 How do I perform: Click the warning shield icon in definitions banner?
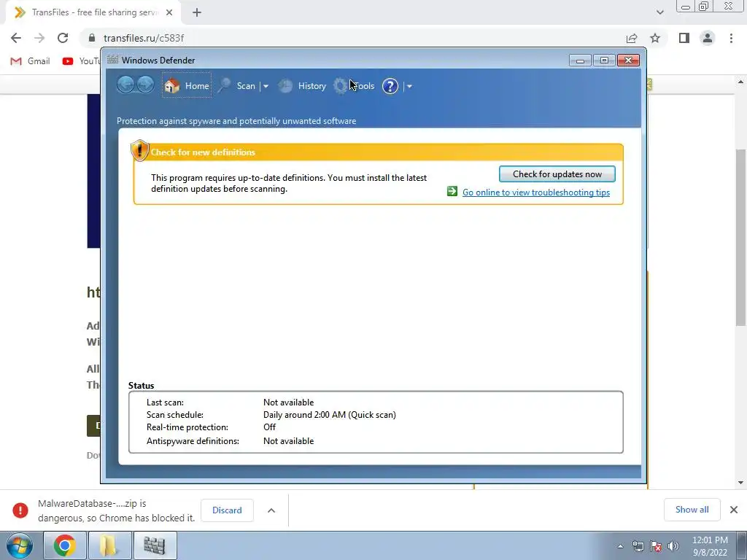click(x=139, y=150)
